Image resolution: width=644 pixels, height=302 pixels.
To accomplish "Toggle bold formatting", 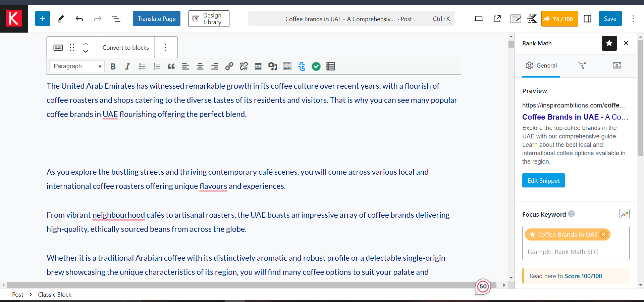I will coord(113,66).
